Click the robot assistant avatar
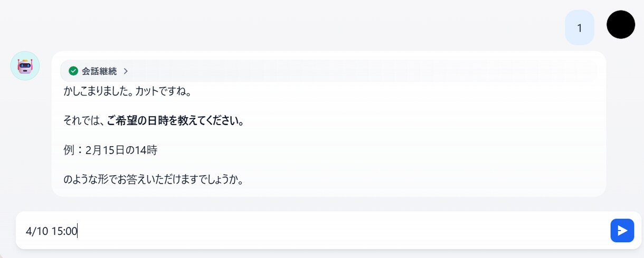 point(25,66)
